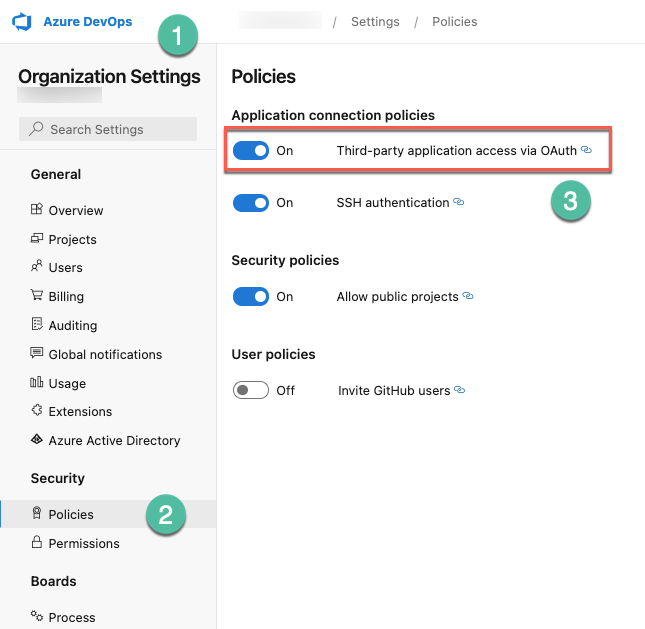Click the Projects icon in sidebar

point(37,238)
